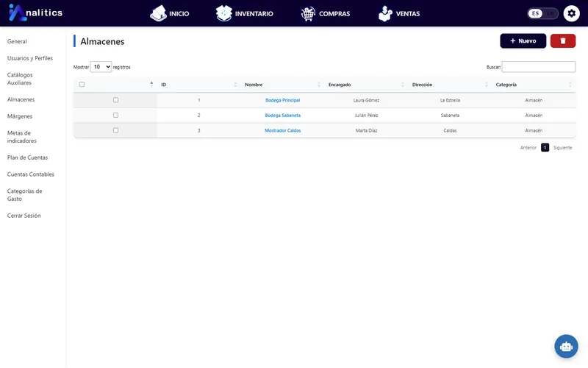Sort by the Dirección column

450,85
